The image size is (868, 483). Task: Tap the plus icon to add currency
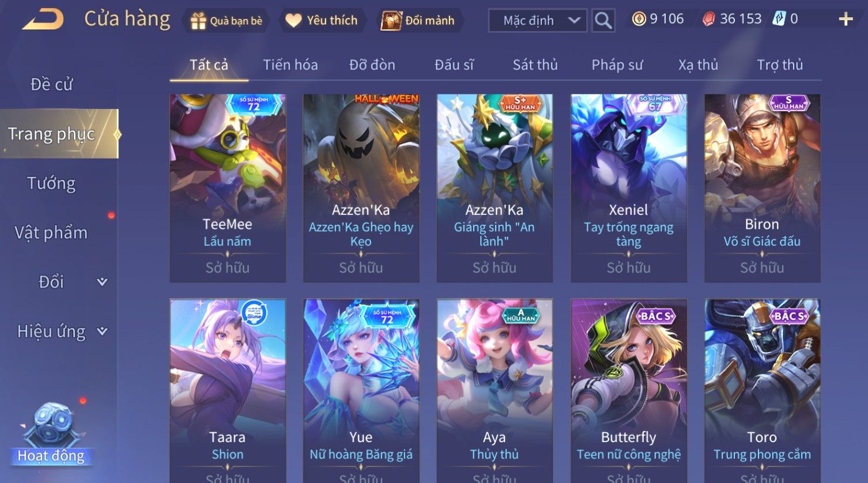click(x=846, y=20)
